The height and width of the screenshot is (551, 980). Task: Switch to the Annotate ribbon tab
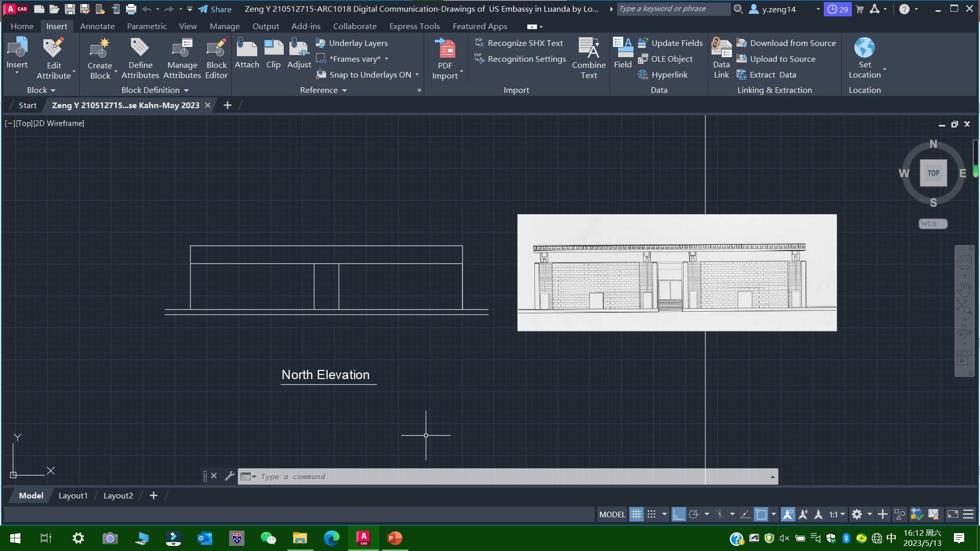(97, 26)
